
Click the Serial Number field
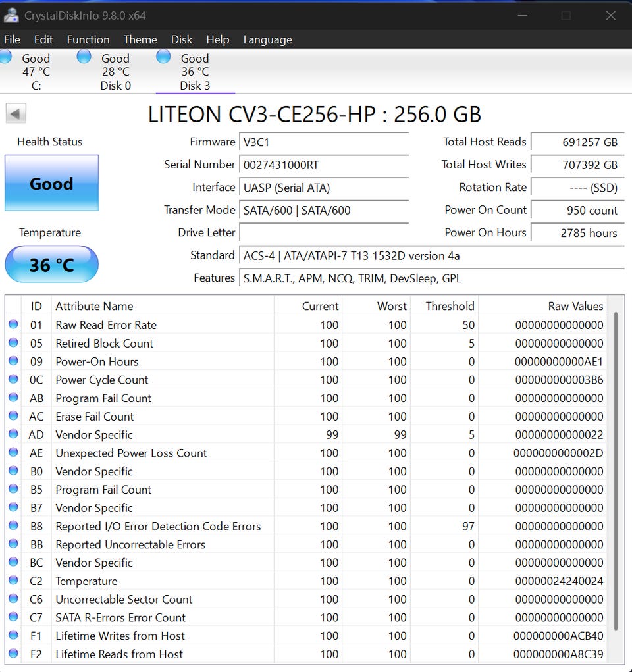click(324, 165)
